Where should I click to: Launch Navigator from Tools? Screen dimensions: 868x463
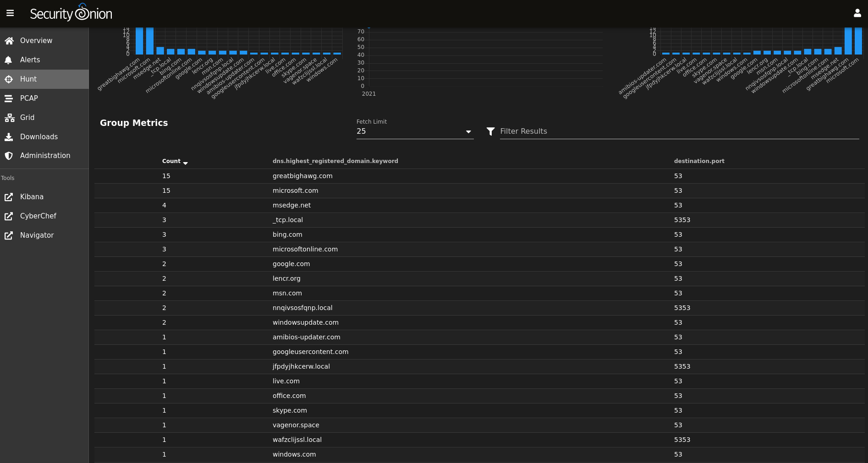click(x=44, y=235)
